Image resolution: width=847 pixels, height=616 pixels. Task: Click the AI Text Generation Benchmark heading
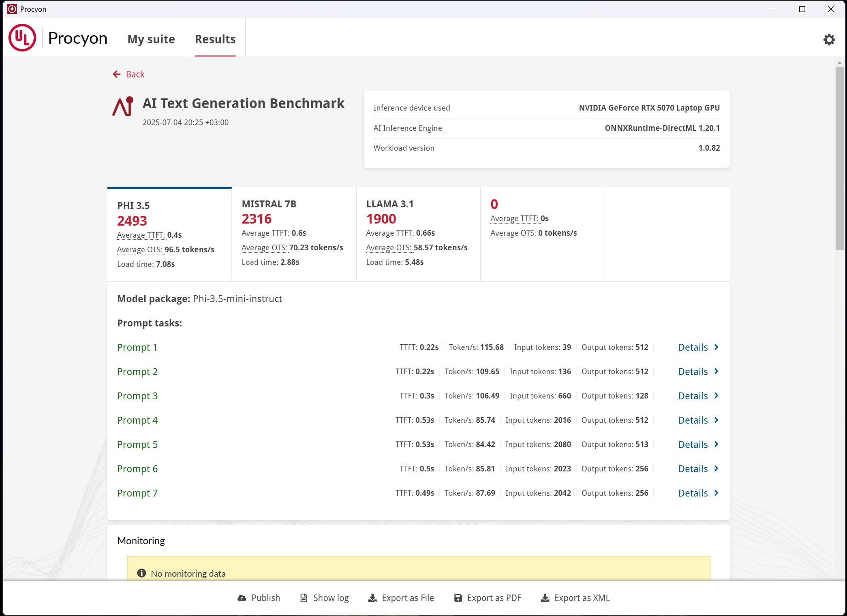(243, 103)
